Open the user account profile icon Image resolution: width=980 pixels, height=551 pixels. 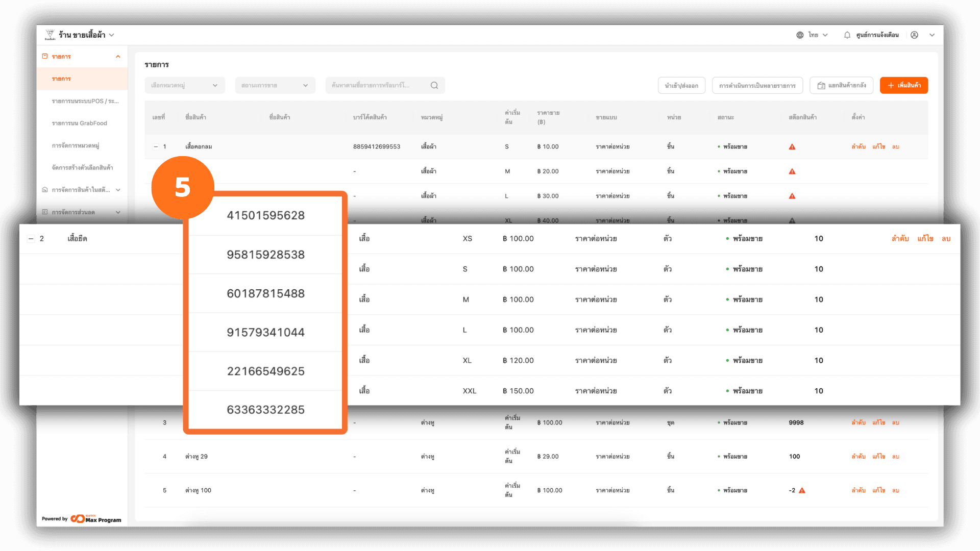point(914,35)
